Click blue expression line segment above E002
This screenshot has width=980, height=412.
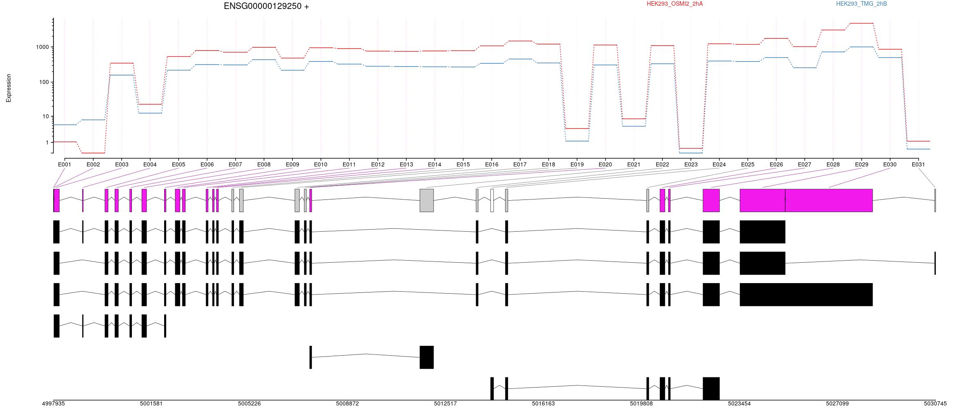click(x=93, y=120)
